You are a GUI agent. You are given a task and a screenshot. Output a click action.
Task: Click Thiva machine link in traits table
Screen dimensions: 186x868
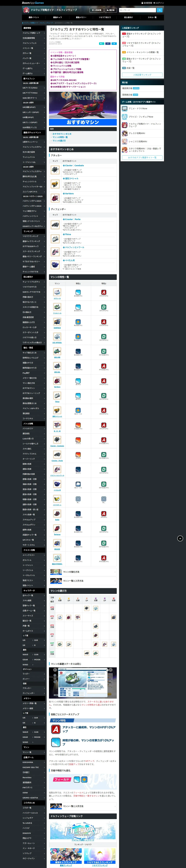pos(57,402)
